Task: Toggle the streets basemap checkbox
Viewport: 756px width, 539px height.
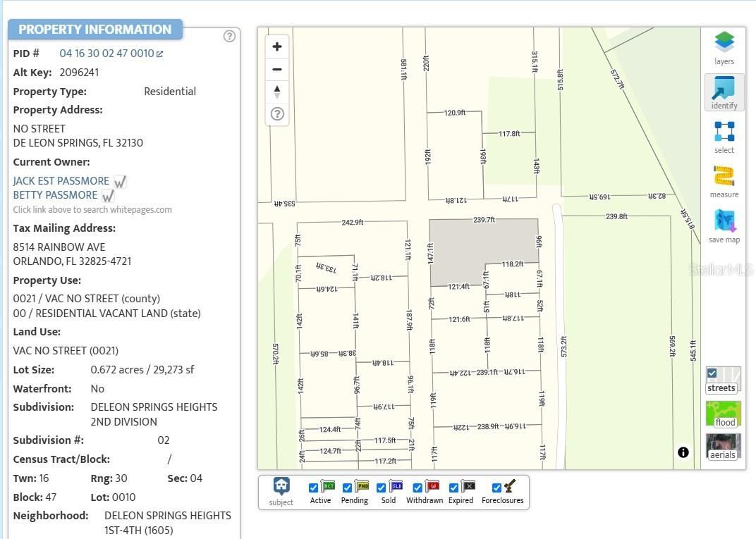Action: click(712, 373)
